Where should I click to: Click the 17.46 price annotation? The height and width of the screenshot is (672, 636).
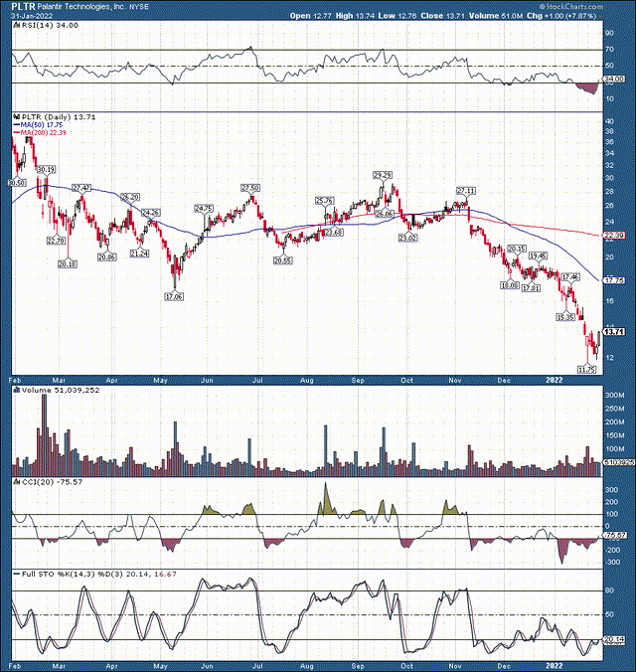[x=570, y=277]
